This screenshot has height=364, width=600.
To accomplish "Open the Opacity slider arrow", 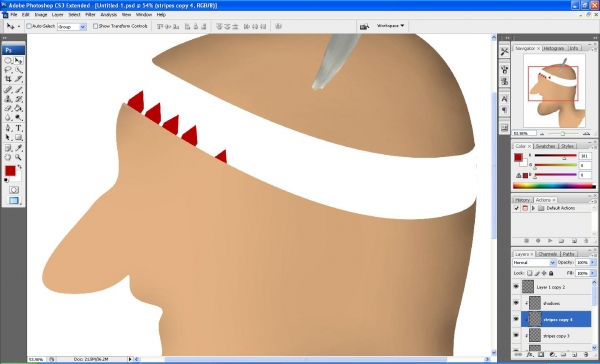I will coord(593,263).
